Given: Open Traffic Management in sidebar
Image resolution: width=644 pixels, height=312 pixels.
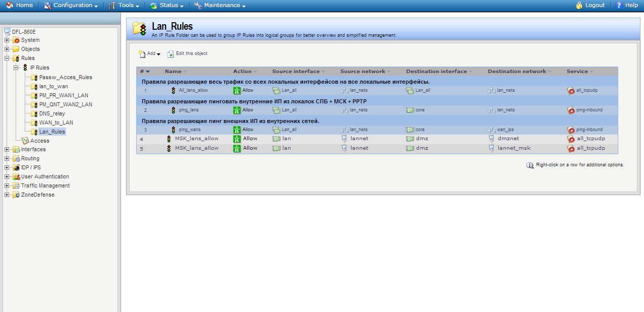Looking at the screenshot, I should pos(45,185).
